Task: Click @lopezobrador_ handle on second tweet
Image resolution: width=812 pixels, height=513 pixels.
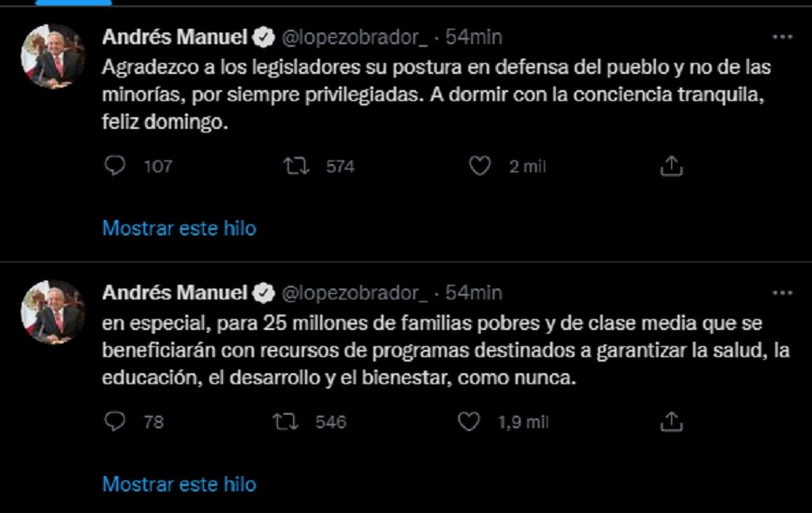Action: click(x=355, y=292)
